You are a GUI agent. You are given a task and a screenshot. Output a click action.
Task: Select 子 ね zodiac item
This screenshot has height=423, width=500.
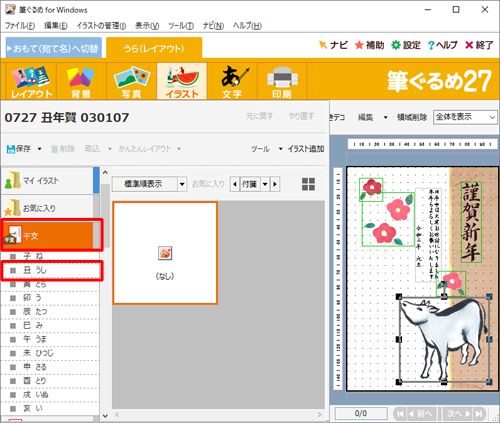(50, 256)
